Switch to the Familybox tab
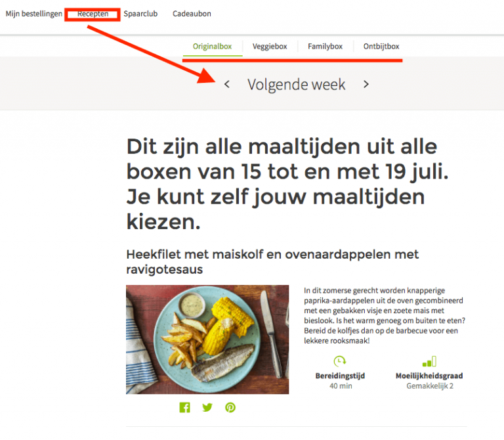This screenshot has width=504, height=440. tap(325, 47)
